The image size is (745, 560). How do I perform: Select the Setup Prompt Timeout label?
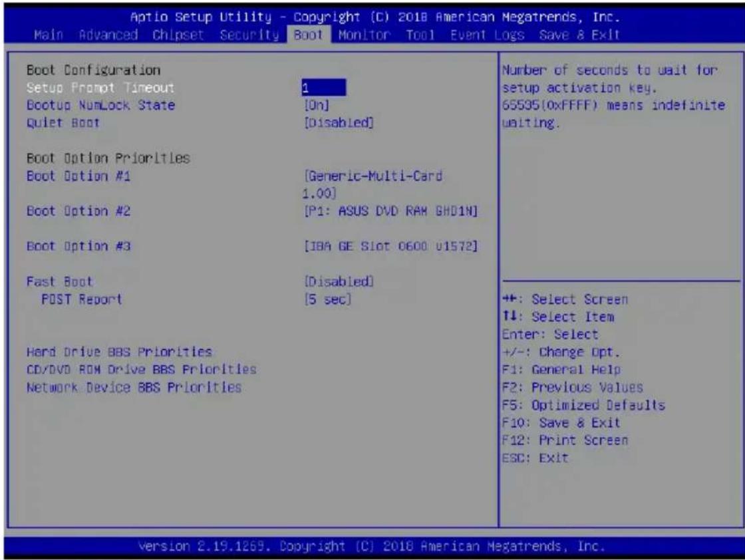tap(100, 88)
